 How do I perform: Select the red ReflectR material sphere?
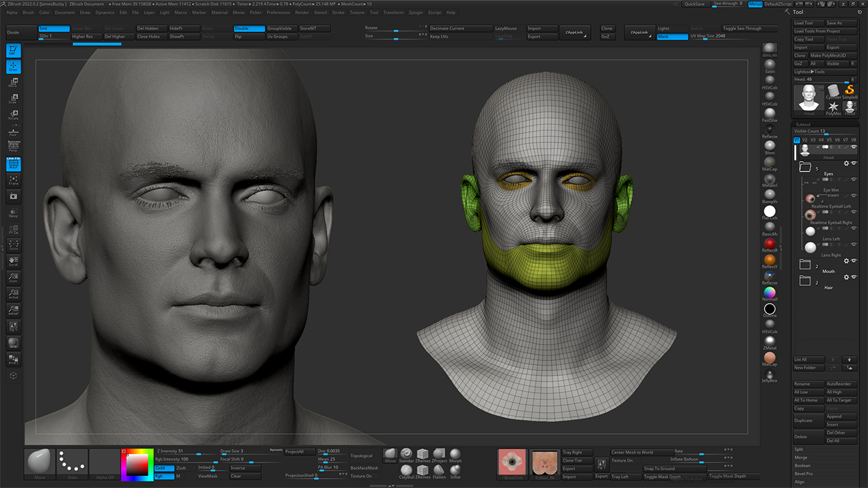(x=770, y=244)
